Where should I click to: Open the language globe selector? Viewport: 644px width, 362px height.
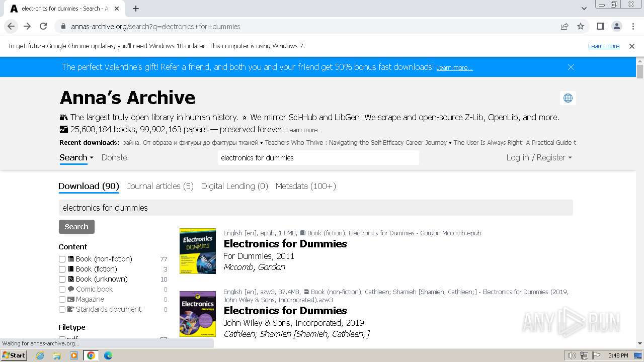pos(568,98)
